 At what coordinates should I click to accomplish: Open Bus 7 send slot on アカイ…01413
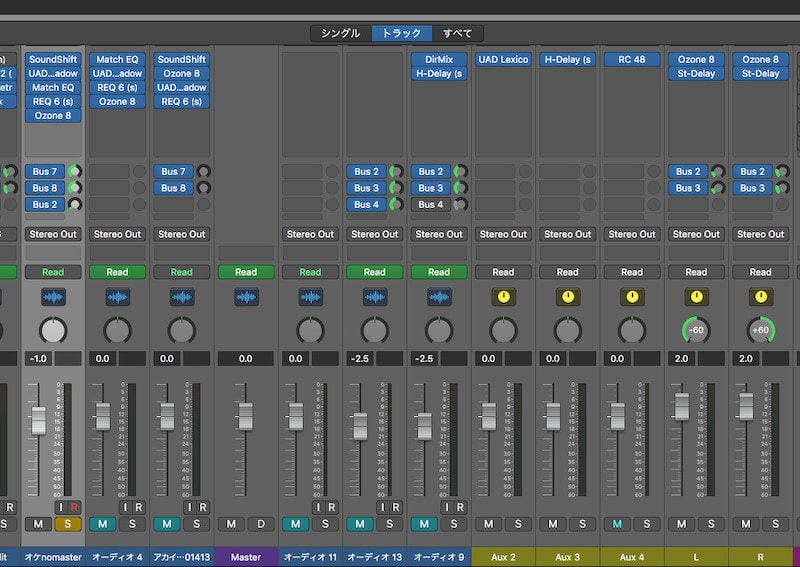click(x=173, y=171)
